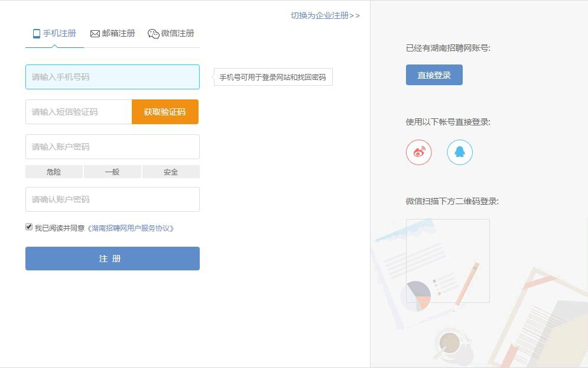The width and height of the screenshot is (588, 368).
Task: Uncheck the user agreement checkbox
Action: pyautogui.click(x=29, y=227)
